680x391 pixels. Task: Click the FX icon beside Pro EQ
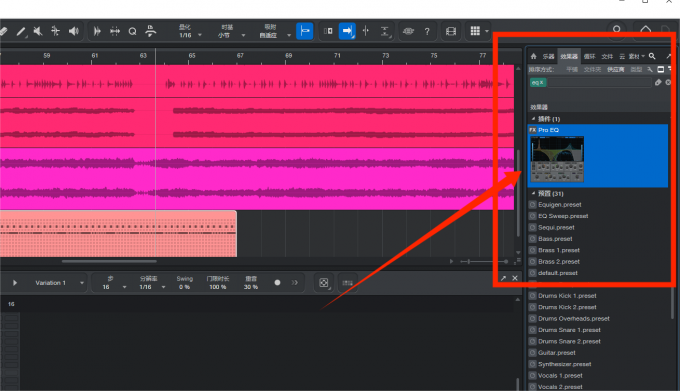pyautogui.click(x=533, y=130)
